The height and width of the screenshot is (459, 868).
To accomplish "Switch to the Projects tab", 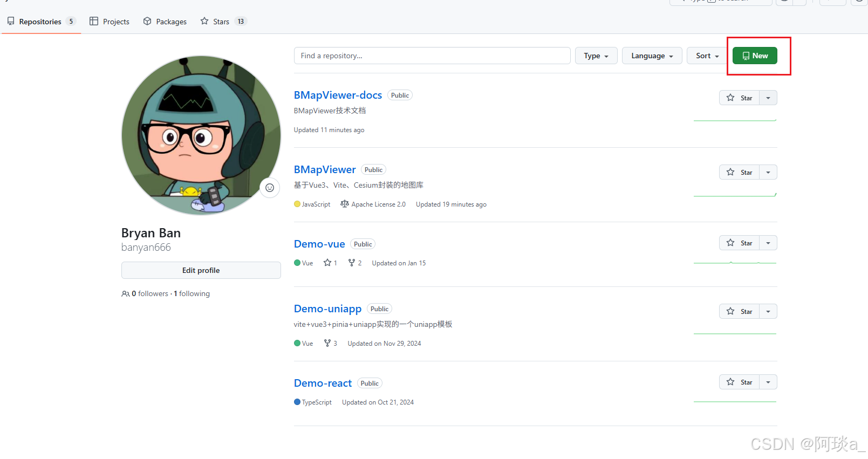I will click(110, 22).
